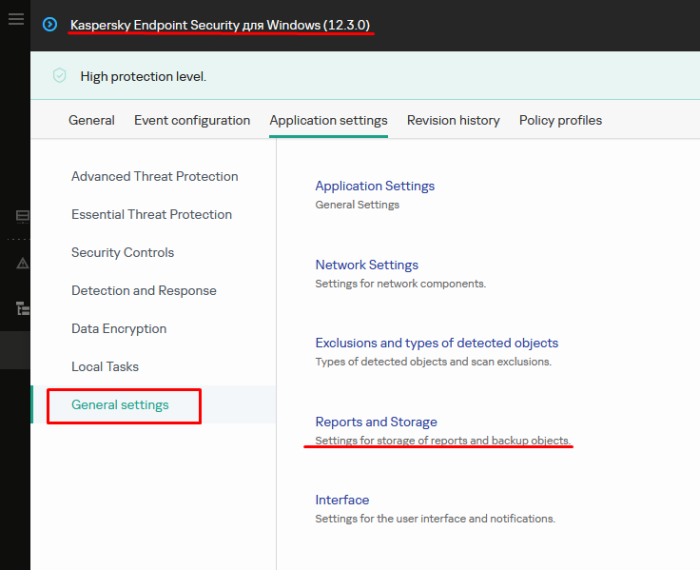The width and height of the screenshot is (700, 570).
Task: Open the Event configuration tab
Action: click(x=192, y=120)
